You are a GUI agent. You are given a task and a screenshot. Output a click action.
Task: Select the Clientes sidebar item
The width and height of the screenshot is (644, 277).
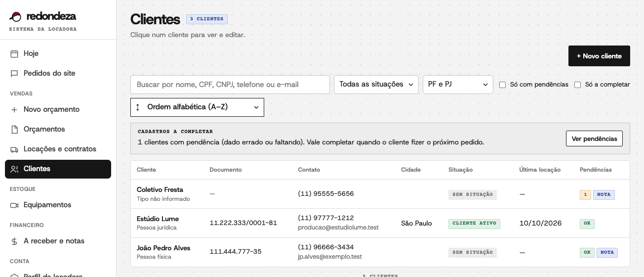click(58, 169)
